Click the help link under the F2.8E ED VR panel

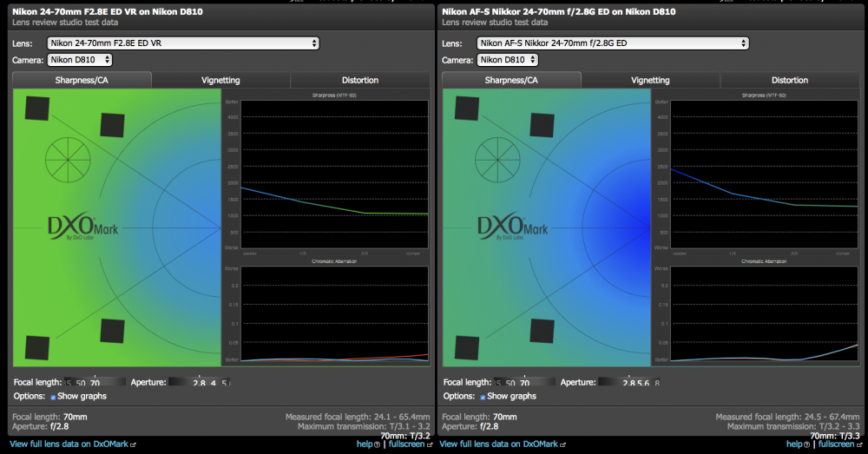[x=365, y=444]
